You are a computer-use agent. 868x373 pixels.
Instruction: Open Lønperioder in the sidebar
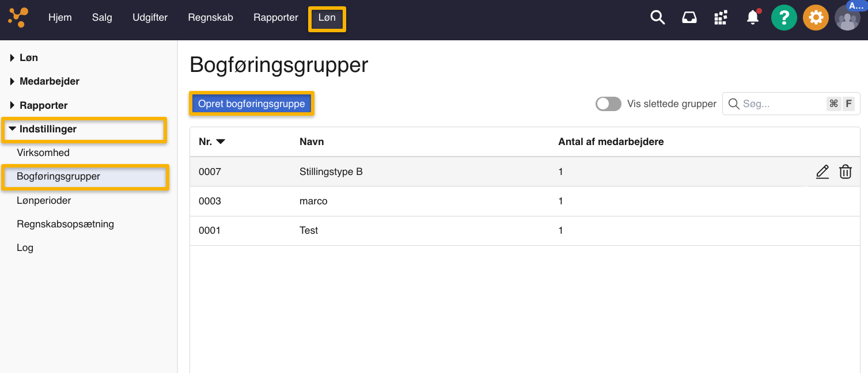tap(44, 200)
